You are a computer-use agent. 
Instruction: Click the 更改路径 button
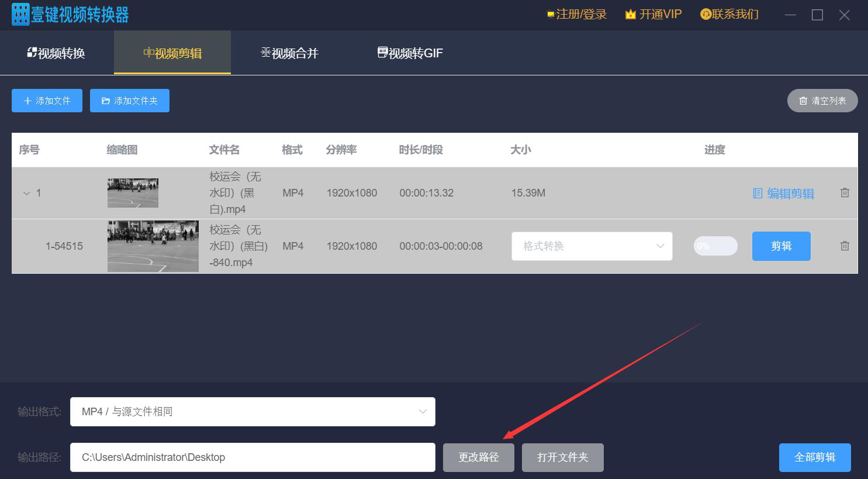point(479,457)
